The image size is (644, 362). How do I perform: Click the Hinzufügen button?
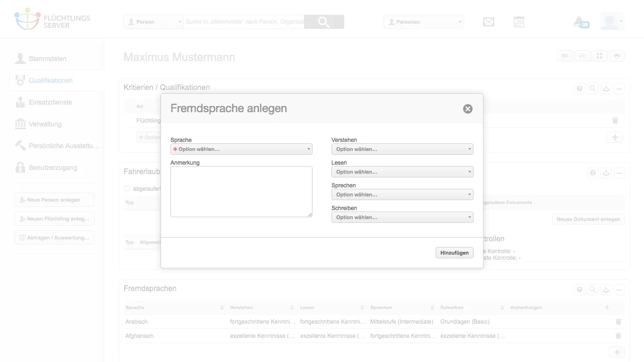(454, 253)
